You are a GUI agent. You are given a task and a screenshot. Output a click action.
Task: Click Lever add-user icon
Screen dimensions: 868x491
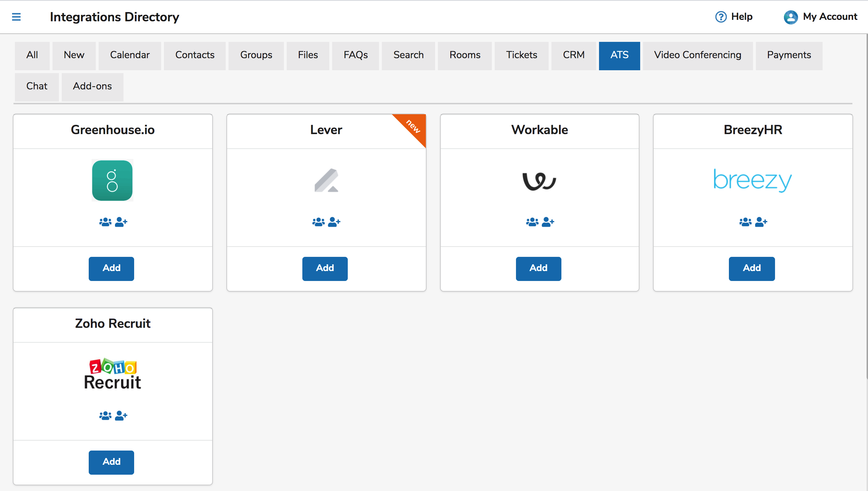334,222
